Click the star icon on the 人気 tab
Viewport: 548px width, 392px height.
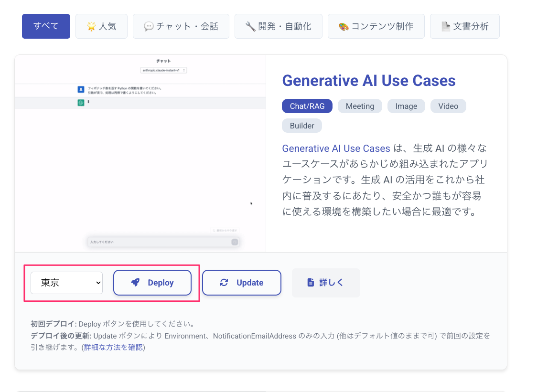(x=91, y=27)
